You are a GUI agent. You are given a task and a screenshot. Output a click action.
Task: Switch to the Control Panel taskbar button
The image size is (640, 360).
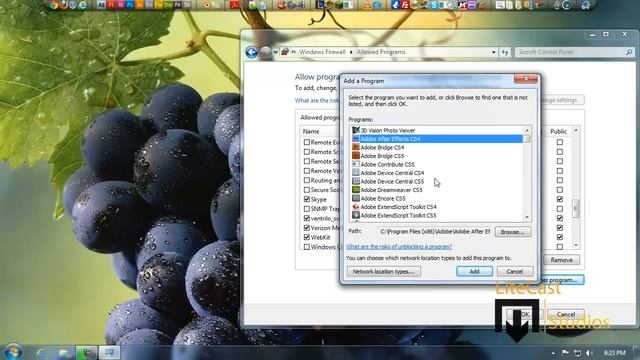109,352
